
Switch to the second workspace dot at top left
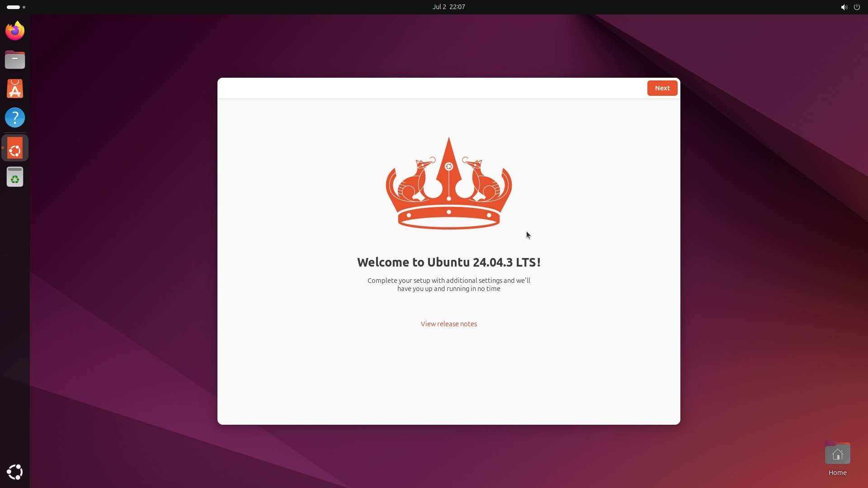tap(24, 7)
